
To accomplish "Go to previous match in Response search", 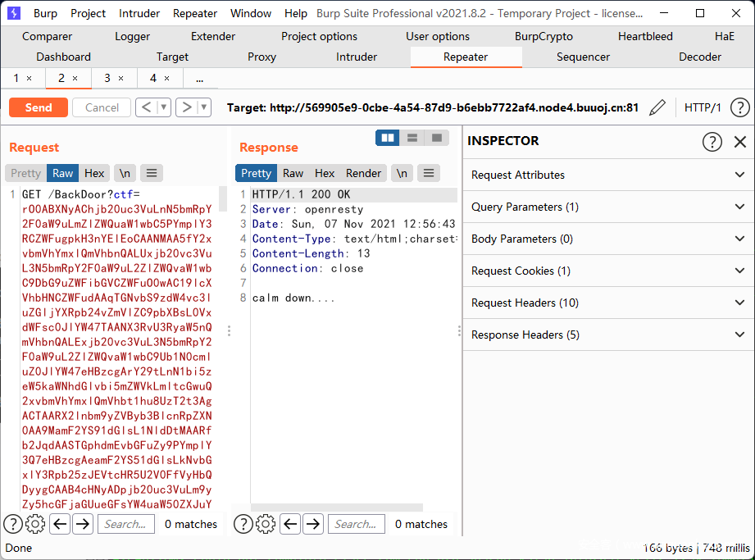I will point(290,524).
